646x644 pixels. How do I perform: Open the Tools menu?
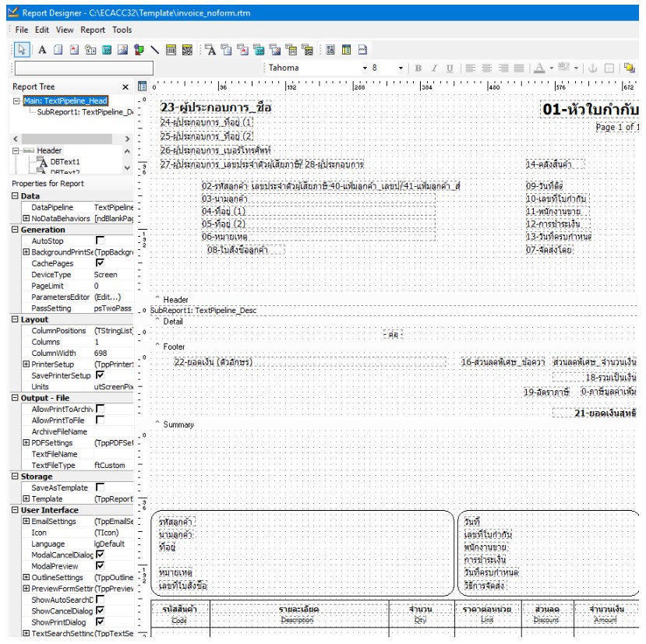[122, 30]
